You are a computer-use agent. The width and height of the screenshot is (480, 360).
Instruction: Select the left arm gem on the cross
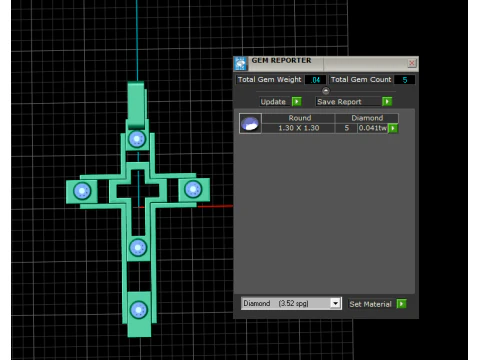pyautogui.click(x=82, y=191)
